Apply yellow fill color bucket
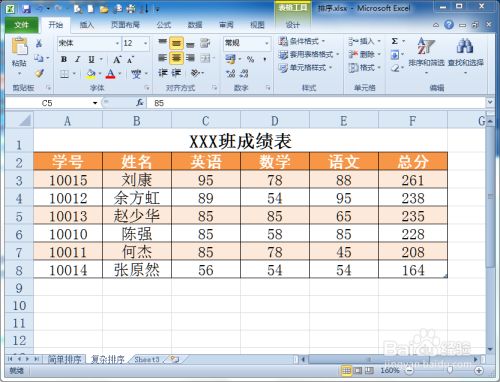This screenshot has width=500, height=382. (x=90, y=74)
